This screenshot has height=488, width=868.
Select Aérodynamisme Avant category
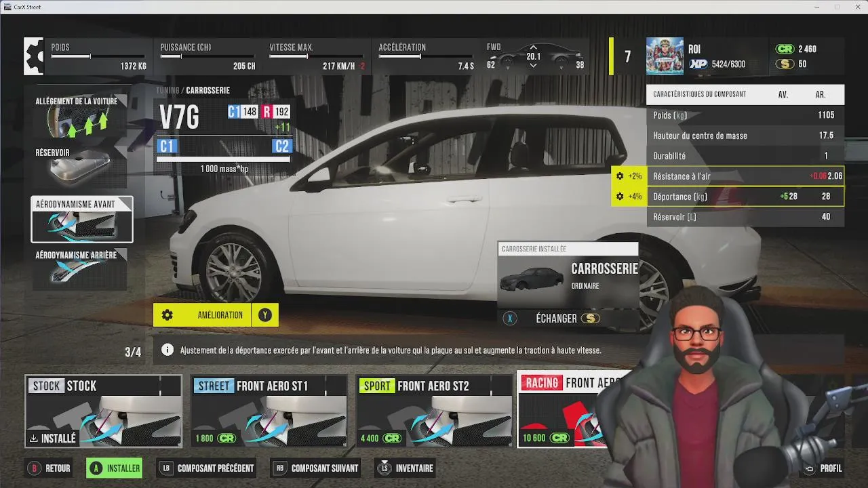[82, 220]
